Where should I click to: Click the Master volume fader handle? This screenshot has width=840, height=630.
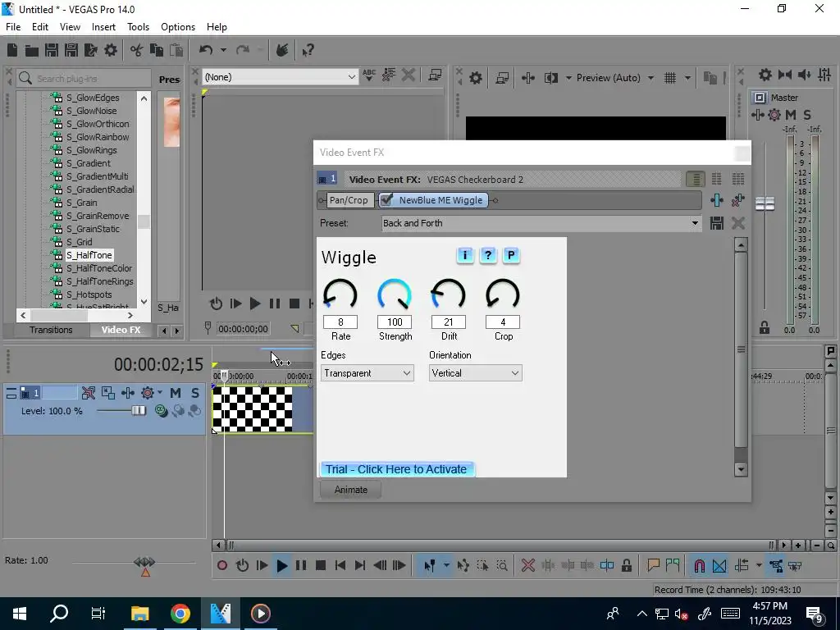765,203
